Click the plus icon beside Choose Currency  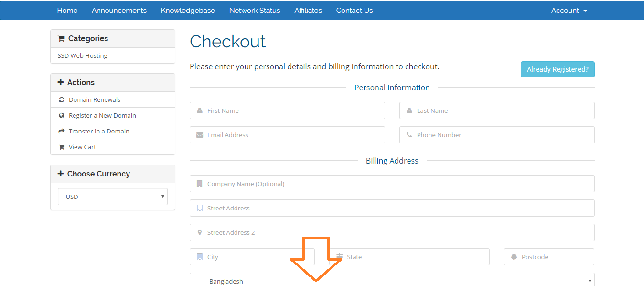pyautogui.click(x=61, y=174)
